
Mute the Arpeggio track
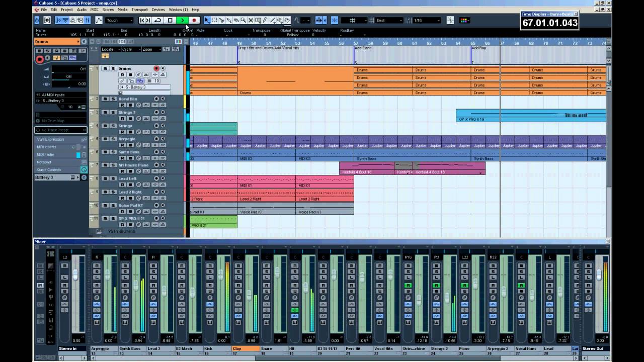click(x=105, y=139)
